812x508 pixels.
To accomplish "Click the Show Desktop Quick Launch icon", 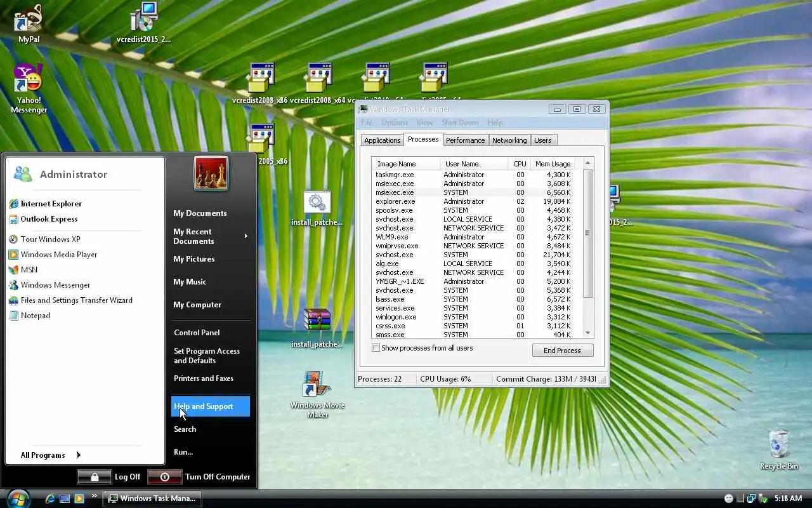I will tap(65, 498).
